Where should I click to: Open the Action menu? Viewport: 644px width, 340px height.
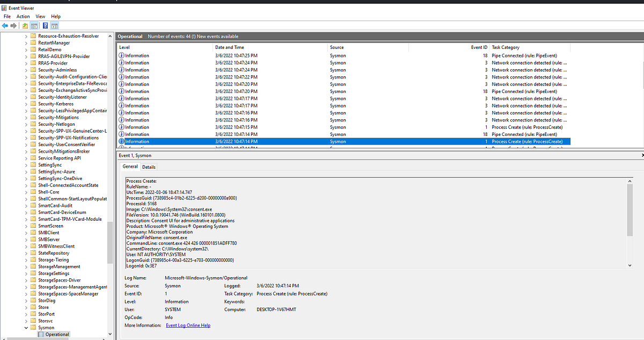tap(23, 16)
